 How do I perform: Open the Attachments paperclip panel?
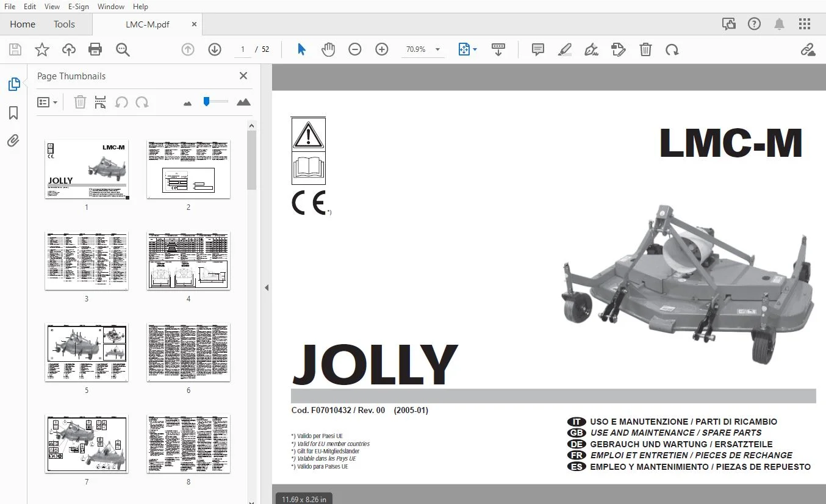13,141
